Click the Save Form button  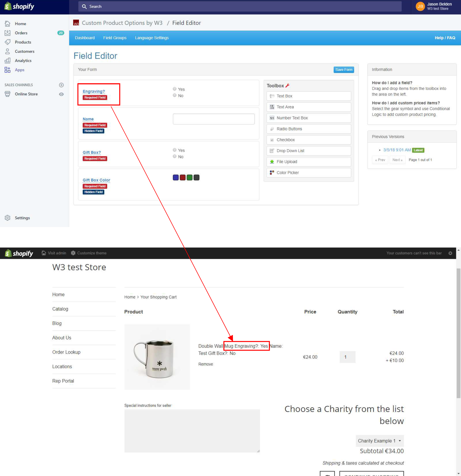[x=344, y=70]
